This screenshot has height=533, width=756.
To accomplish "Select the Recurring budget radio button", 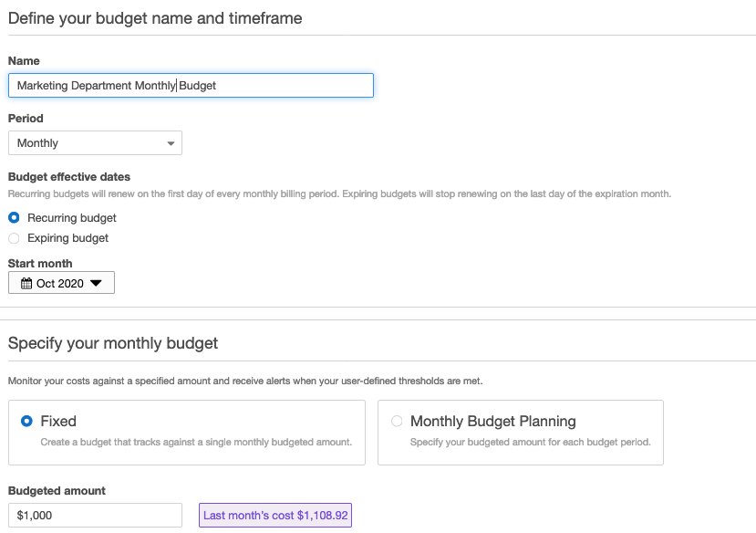I will point(14,218).
